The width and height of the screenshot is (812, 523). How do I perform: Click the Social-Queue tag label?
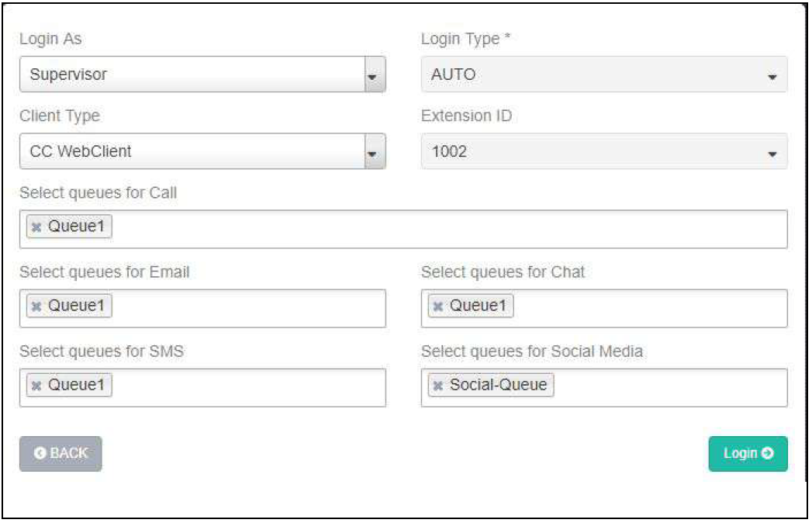coord(498,386)
